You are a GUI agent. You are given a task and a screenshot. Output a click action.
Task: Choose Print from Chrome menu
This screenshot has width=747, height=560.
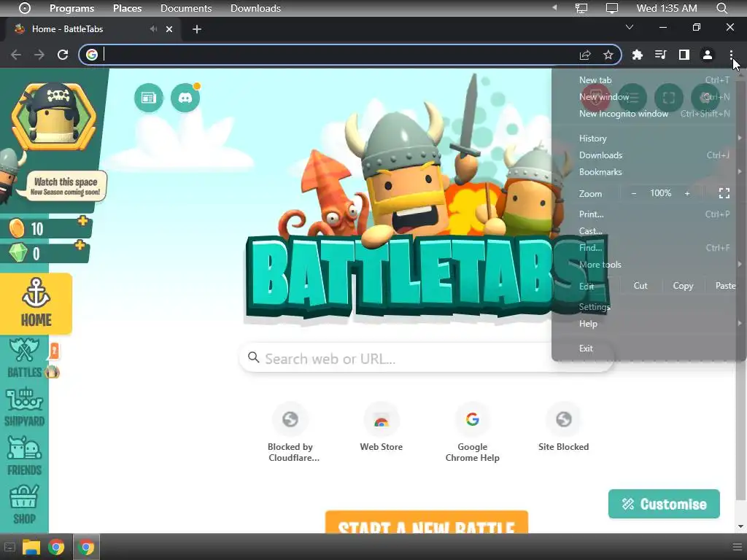coord(649,214)
